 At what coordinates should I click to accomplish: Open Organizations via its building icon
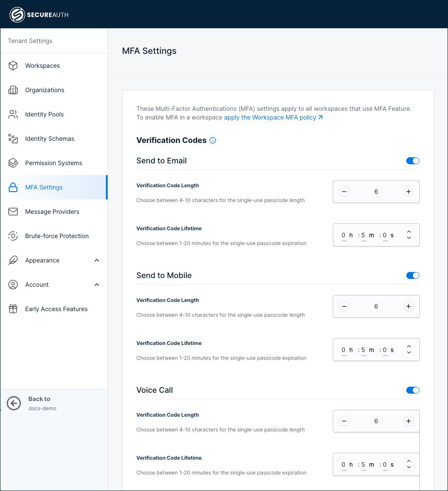13,90
